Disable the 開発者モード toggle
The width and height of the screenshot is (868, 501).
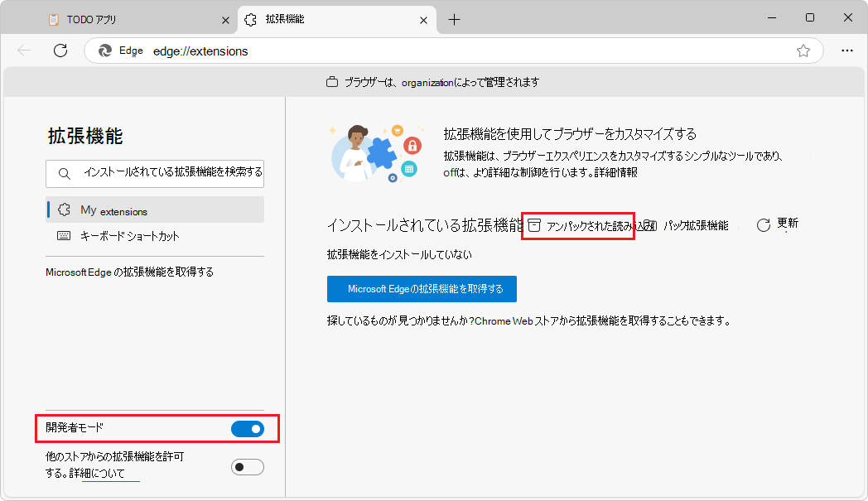(248, 429)
